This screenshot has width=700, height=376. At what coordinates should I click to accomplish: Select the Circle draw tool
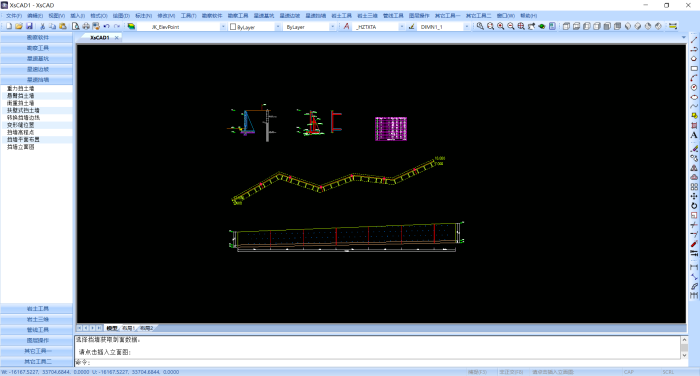[694, 88]
